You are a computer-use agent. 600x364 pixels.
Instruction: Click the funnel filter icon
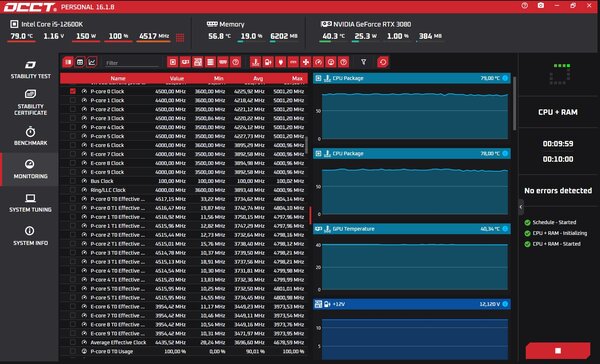tap(364, 62)
